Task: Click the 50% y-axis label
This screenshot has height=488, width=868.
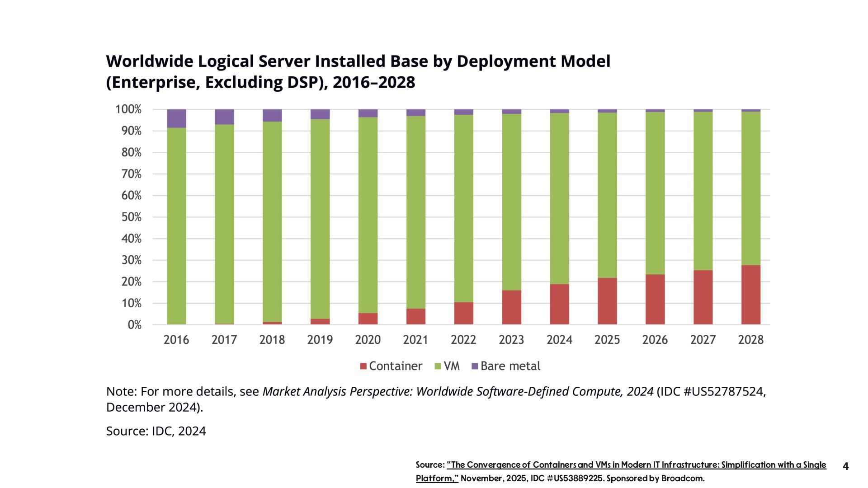Action: tap(131, 217)
